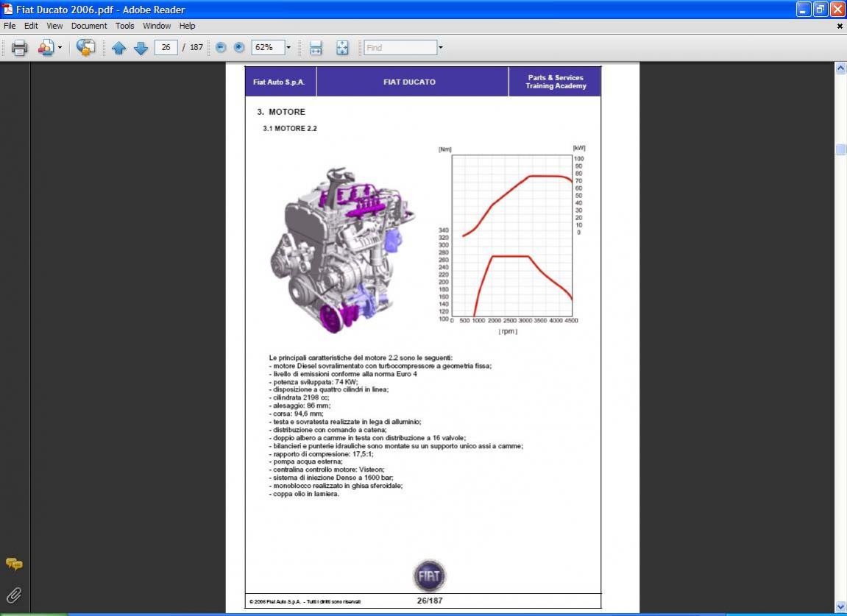This screenshot has width=847, height=616.
Task: Click the page number field showing 26
Action: 166,48
